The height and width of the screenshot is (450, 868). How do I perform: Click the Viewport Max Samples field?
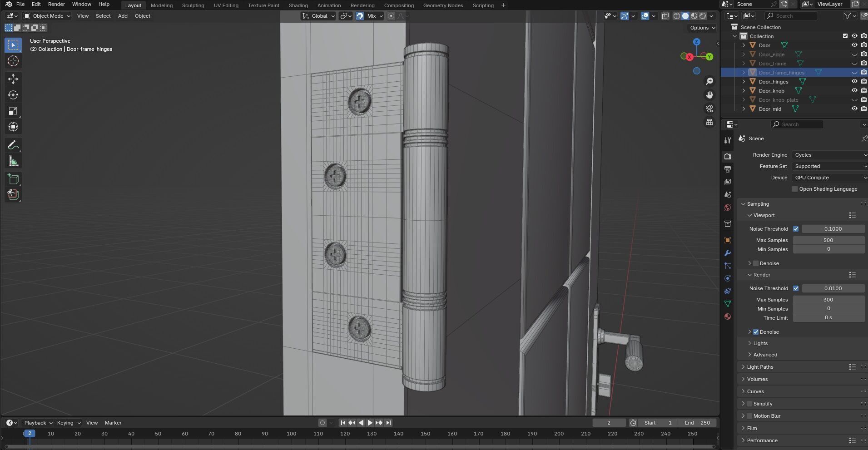pyautogui.click(x=828, y=240)
